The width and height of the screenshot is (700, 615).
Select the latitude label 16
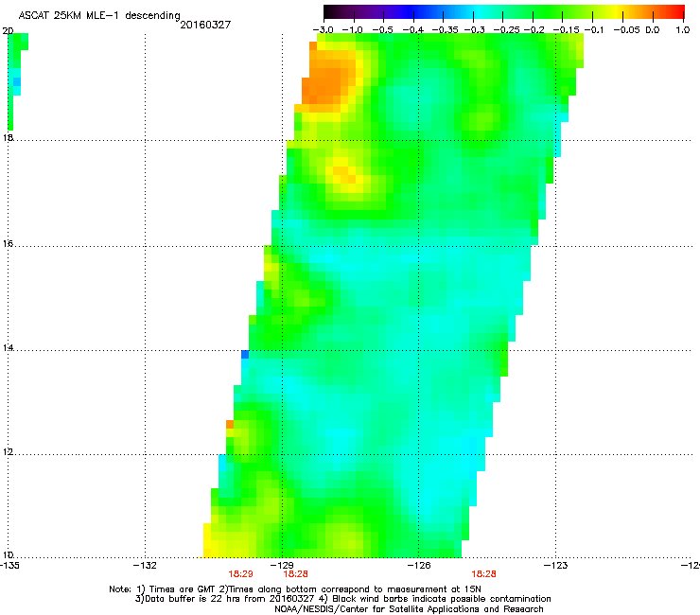coord(8,244)
